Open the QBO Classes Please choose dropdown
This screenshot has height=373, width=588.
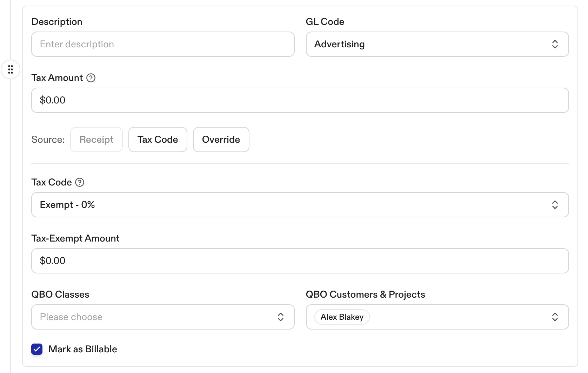(x=163, y=317)
